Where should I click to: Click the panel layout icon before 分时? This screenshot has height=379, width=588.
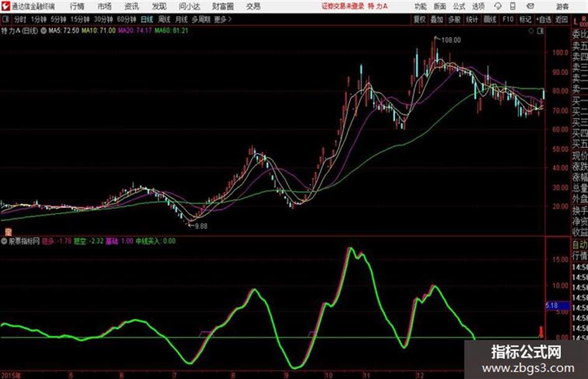[6, 19]
